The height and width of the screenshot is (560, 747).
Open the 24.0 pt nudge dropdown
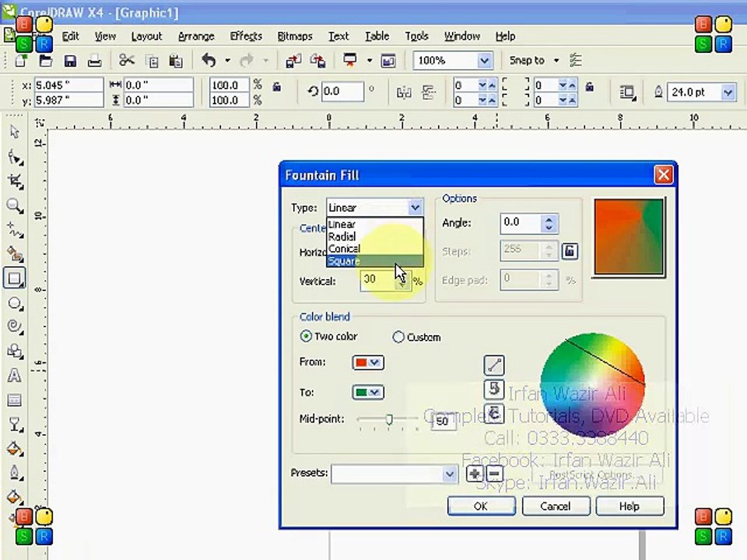click(728, 92)
